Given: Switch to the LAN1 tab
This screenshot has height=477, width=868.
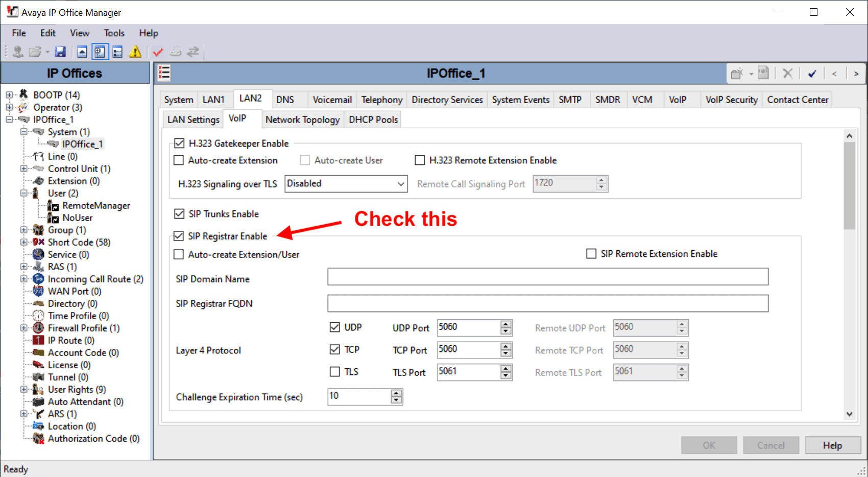Looking at the screenshot, I should tap(213, 100).
